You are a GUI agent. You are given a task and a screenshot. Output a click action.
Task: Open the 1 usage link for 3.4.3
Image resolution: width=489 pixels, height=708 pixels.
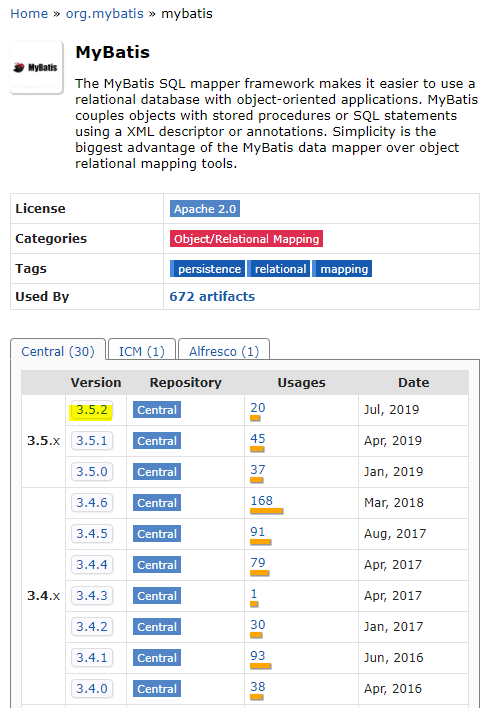click(x=254, y=593)
